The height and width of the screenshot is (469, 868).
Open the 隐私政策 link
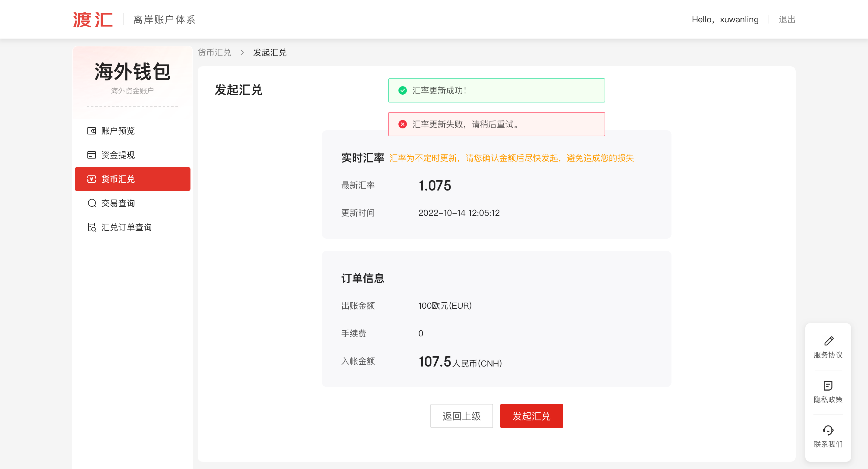coord(828,392)
